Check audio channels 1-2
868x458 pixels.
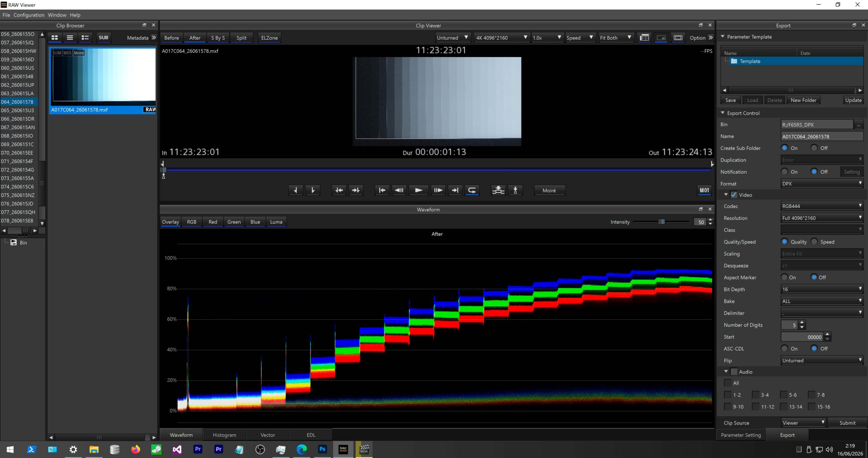point(728,395)
